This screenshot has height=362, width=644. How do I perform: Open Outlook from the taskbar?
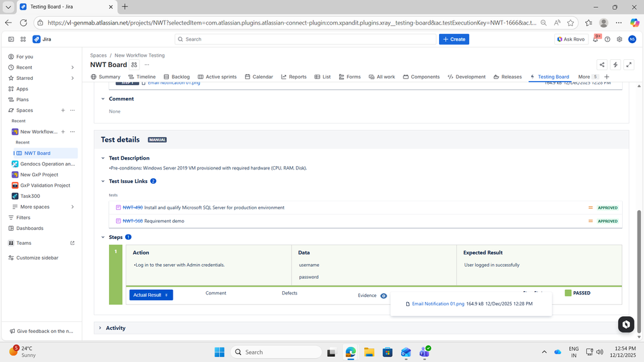(x=405, y=352)
